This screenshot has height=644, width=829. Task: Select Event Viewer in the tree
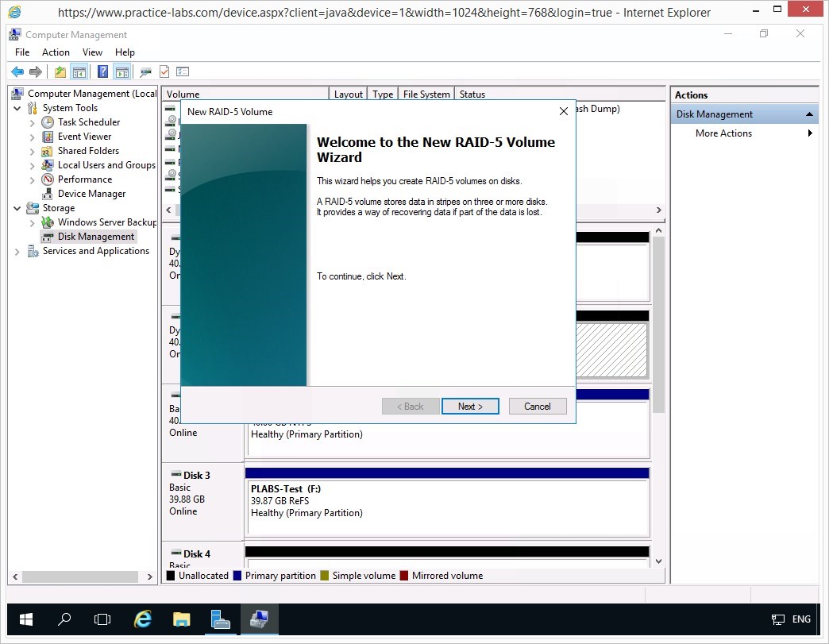click(84, 137)
